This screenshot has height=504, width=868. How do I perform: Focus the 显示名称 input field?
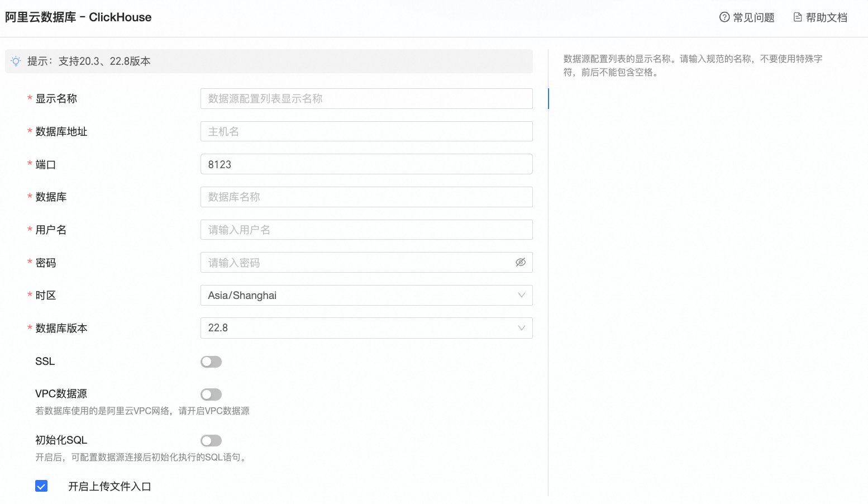[x=366, y=98]
